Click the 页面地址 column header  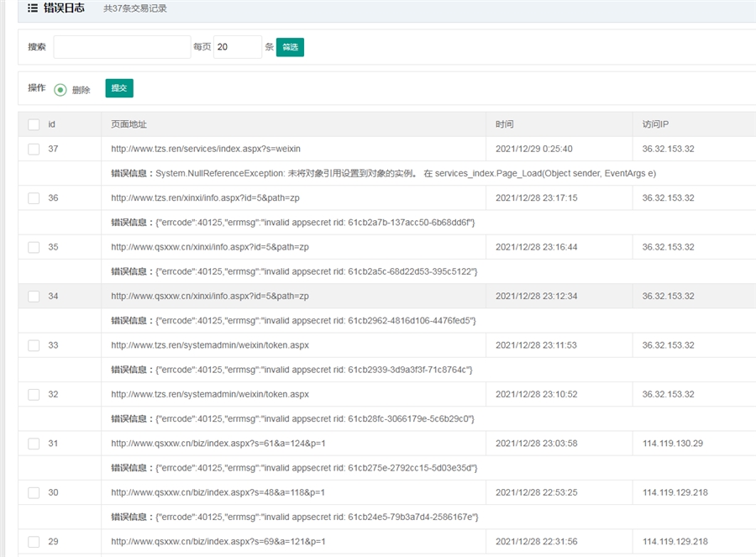coord(129,124)
